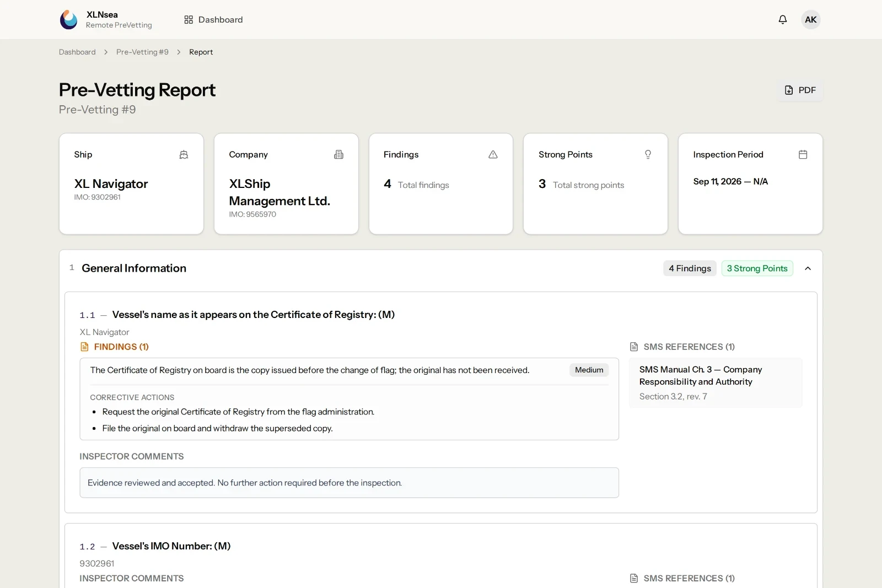Click the ship icon in Ship card
This screenshot has height=588, width=882.
(184, 155)
